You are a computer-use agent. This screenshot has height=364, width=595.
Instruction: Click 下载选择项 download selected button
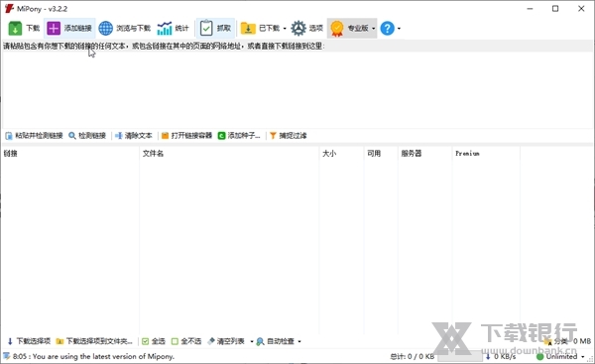click(29, 341)
